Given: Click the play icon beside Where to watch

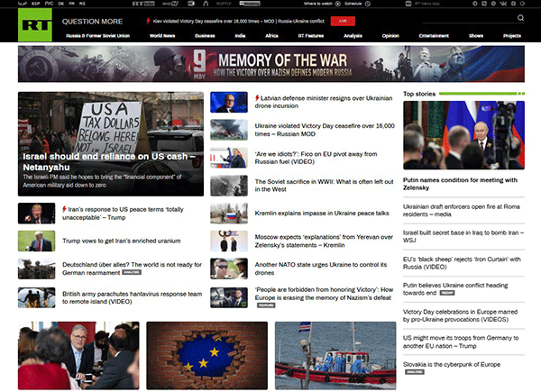Looking at the screenshot, I should point(338,4).
